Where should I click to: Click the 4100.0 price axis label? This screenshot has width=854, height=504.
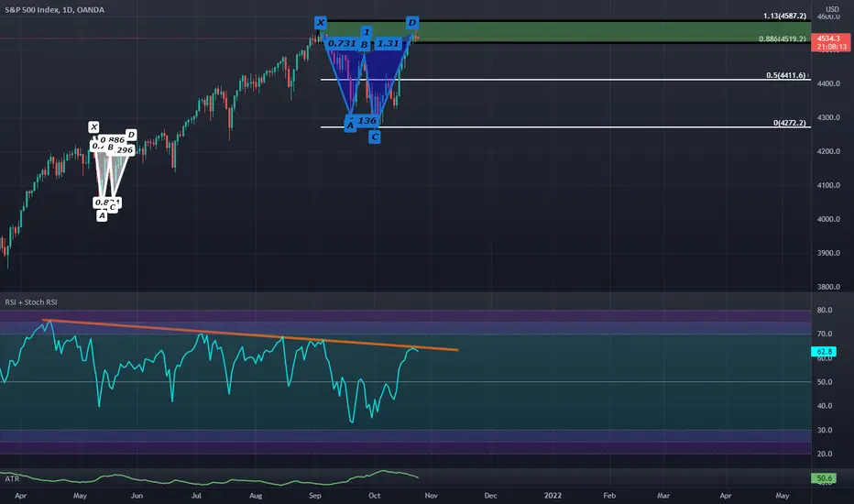(x=828, y=185)
